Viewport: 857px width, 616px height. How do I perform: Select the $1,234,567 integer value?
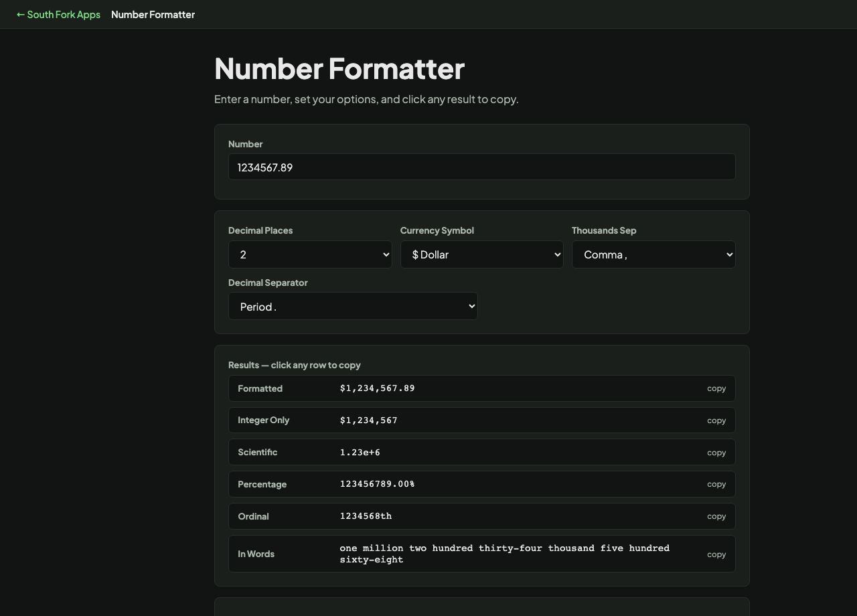pos(369,420)
